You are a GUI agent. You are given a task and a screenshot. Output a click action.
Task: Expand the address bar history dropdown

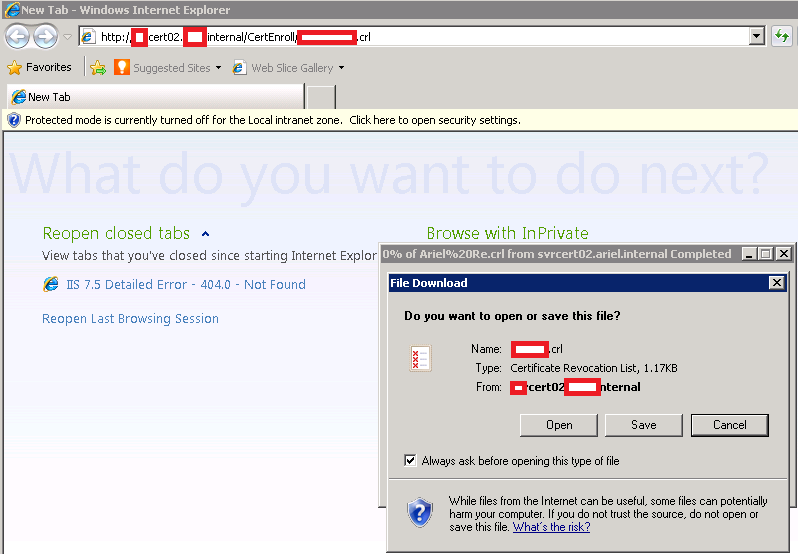(757, 36)
